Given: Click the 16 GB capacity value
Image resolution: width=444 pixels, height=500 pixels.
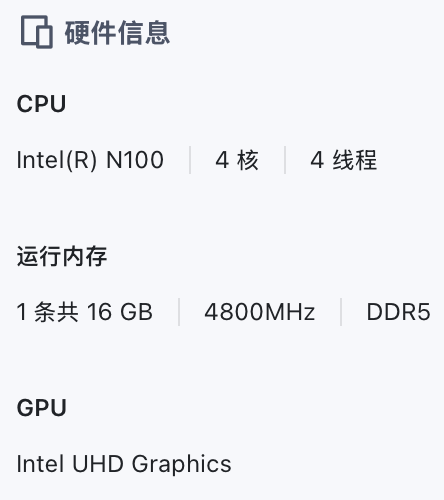Looking at the screenshot, I should tap(120, 312).
